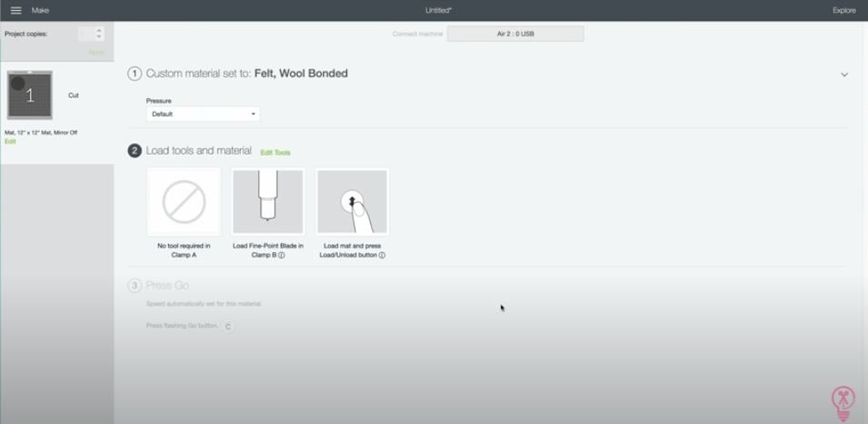Open the Pressure Default dropdown
This screenshot has height=424, width=868.
tap(203, 114)
